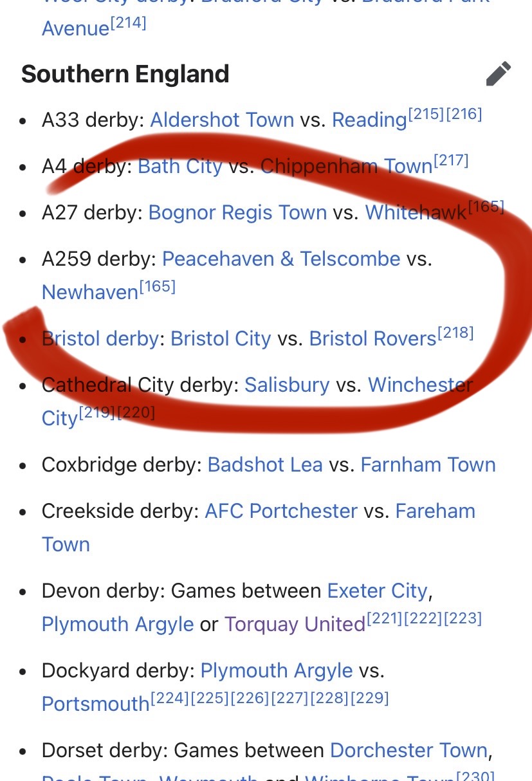Open the Salisbury club link
Image resolution: width=532 pixels, height=781 pixels.
pos(287,385)
